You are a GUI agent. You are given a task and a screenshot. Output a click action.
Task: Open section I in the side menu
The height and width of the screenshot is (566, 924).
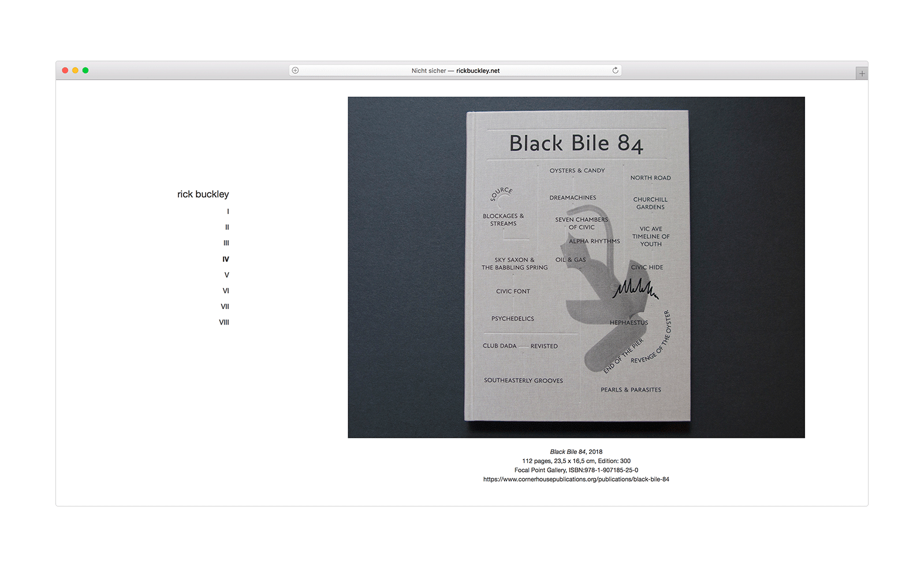[228, 211]
